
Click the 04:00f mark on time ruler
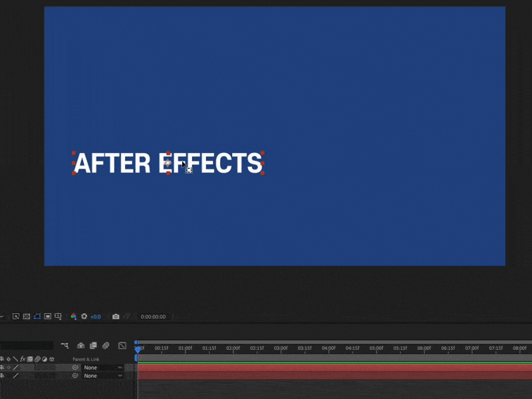pyautogui.click(x=329, y=348)
